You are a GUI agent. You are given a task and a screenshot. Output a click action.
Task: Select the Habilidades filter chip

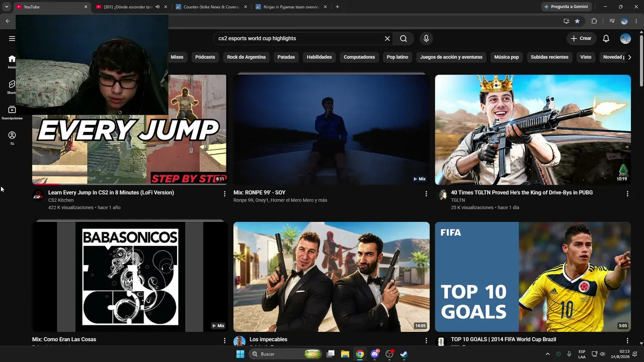tap(319, 57)
